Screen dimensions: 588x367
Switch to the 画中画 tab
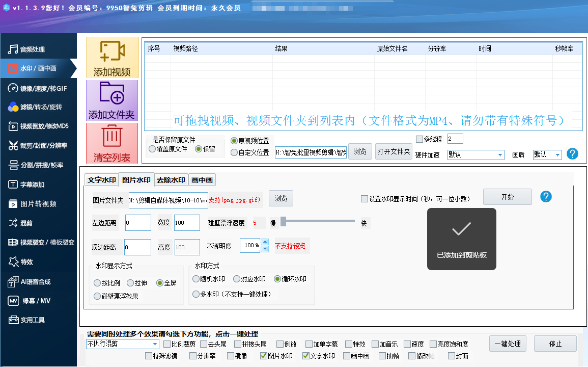coord(202,180)
